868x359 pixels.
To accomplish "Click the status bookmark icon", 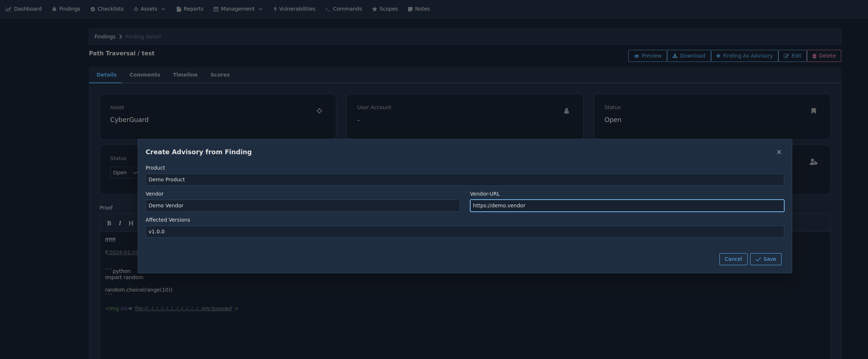I will point(813,111).
